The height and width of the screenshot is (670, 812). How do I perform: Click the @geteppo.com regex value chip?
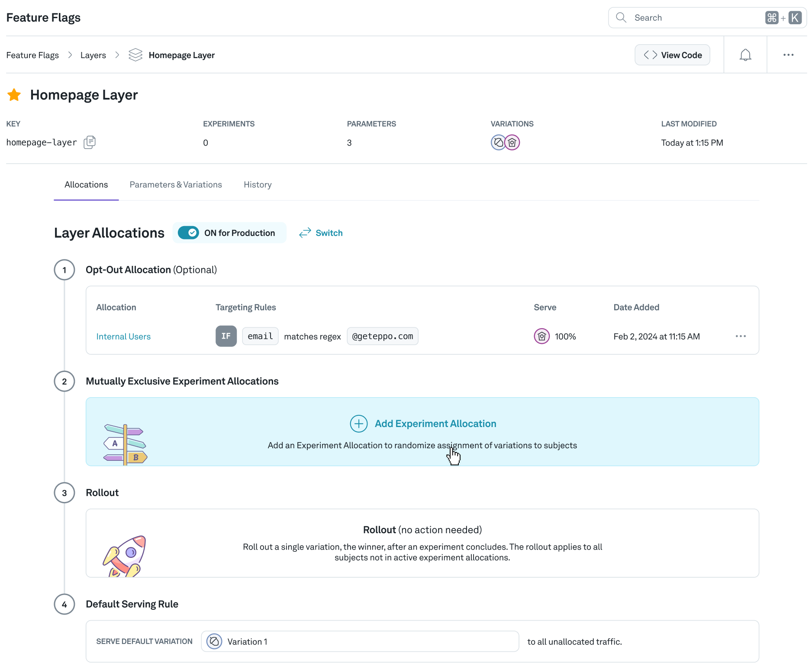click(382, 336)
